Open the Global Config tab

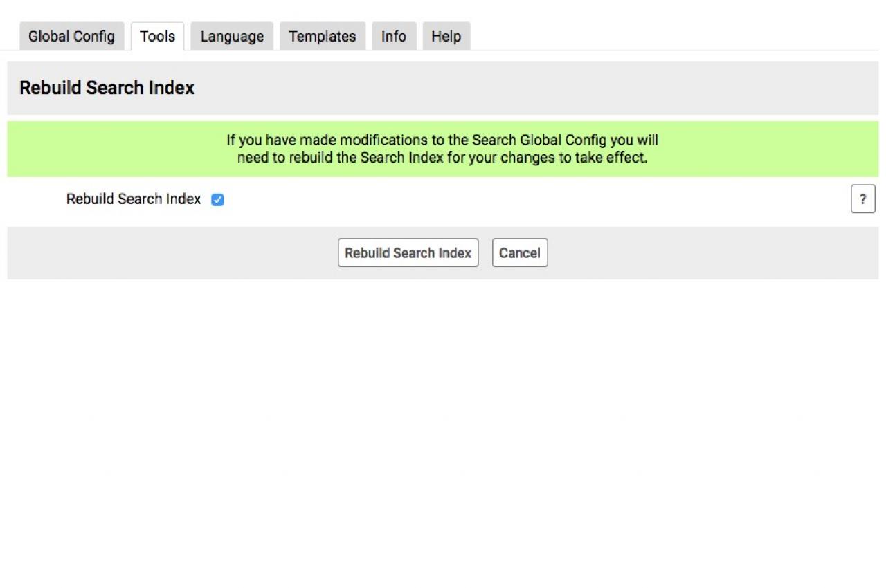[x=71, y=37]
